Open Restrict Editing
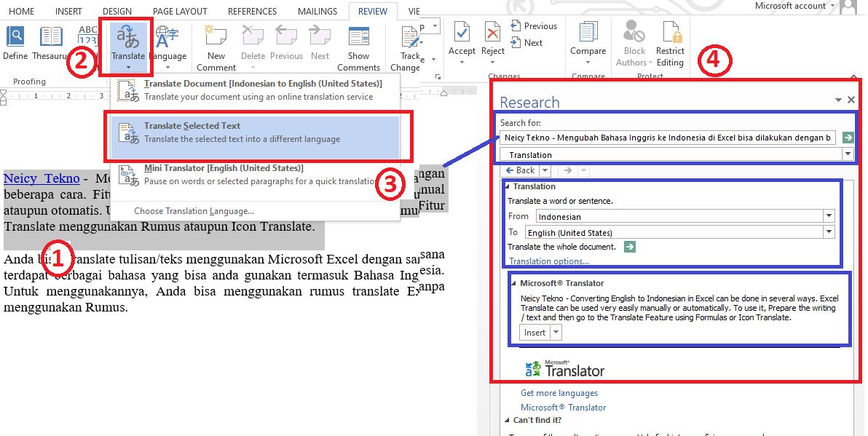The image size is (868, 436). tap(670, 43)
